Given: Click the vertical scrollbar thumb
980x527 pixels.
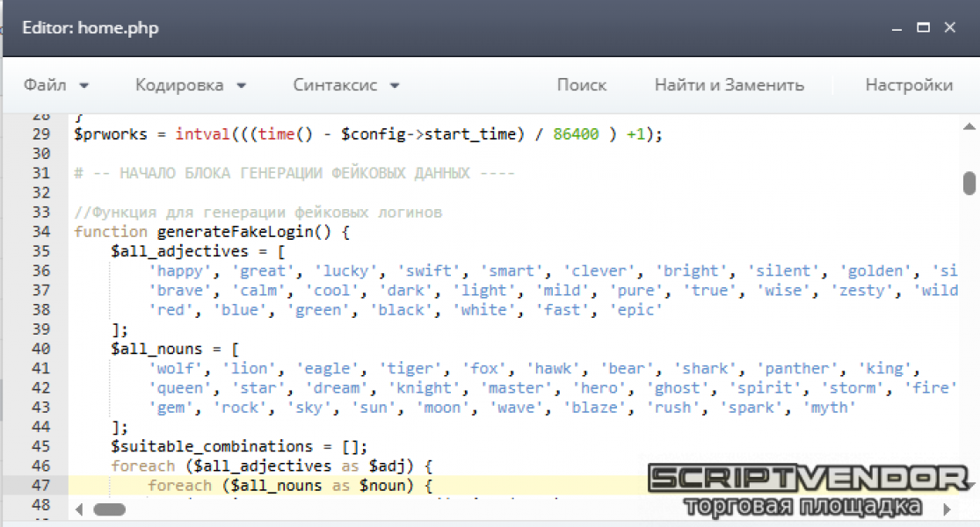Looking at the screenshot, I should click(x=969, y=183).
